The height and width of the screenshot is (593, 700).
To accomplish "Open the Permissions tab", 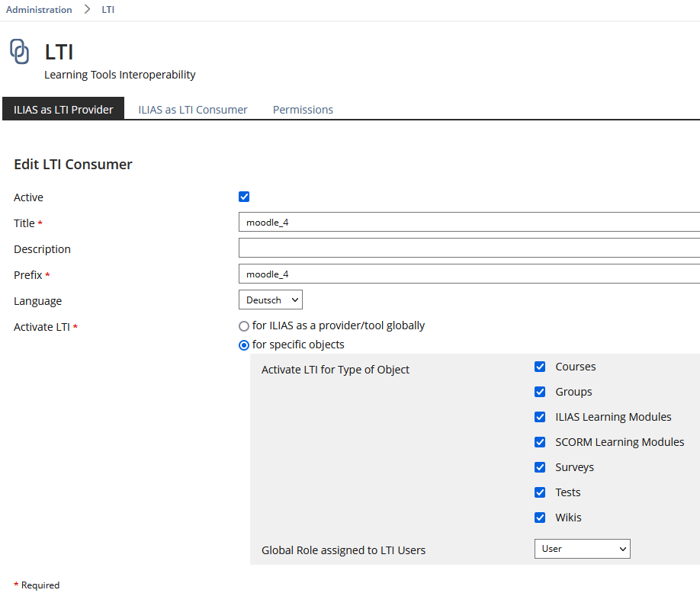I will coord(303,110).
